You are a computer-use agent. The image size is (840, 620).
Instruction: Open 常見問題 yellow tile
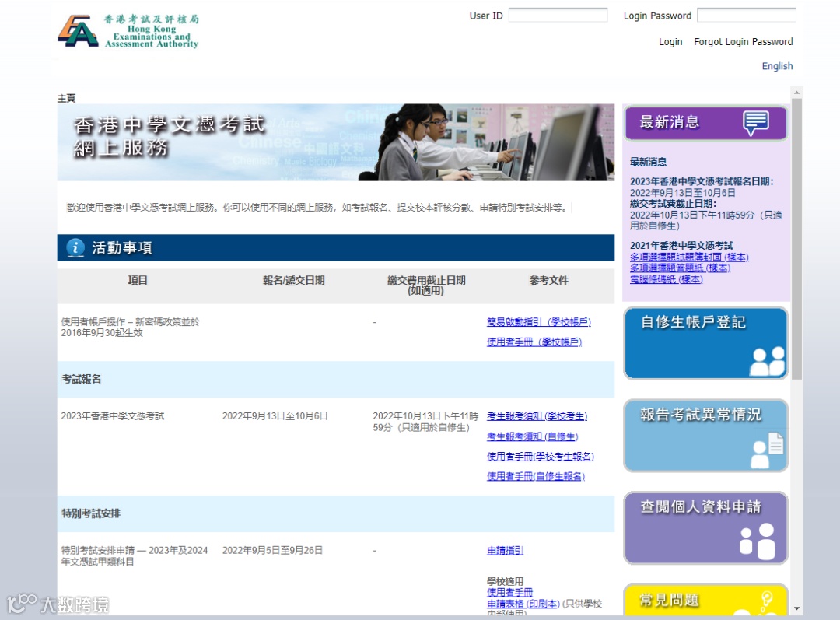pyautogui.click(x=705, y=600)
